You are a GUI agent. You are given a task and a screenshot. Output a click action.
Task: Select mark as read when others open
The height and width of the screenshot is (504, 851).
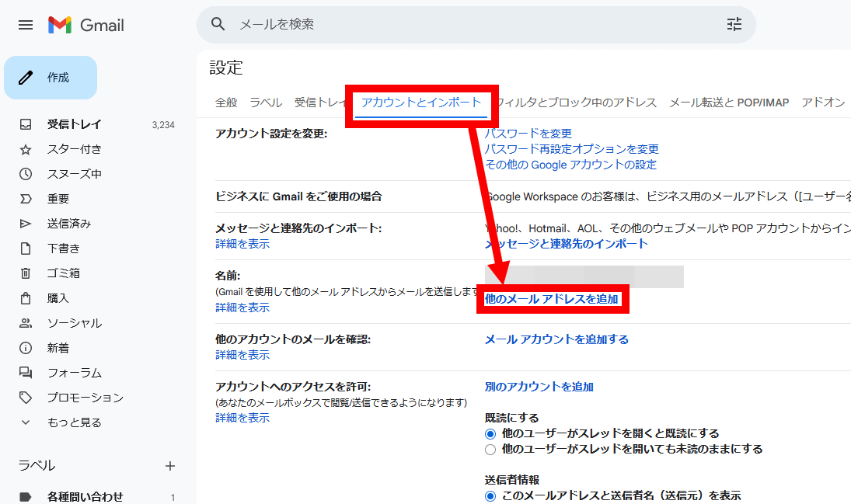[490, 433]
